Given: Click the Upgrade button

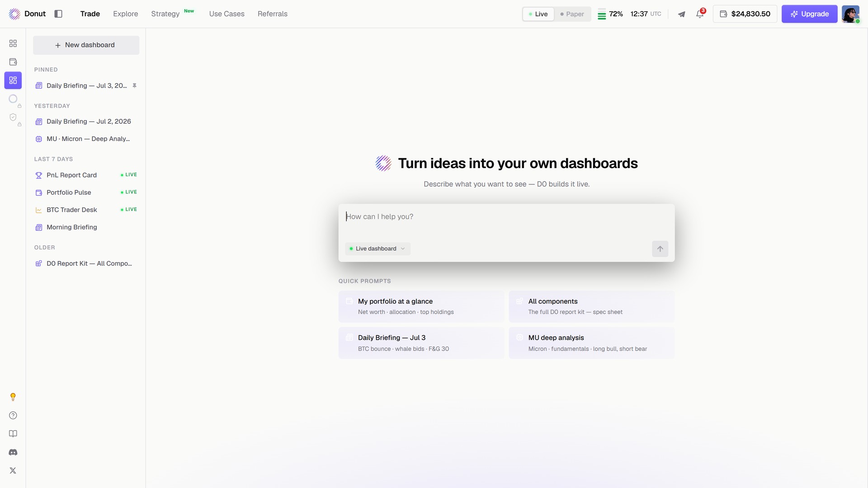Looking at the screenshot, I should point(809,14).
